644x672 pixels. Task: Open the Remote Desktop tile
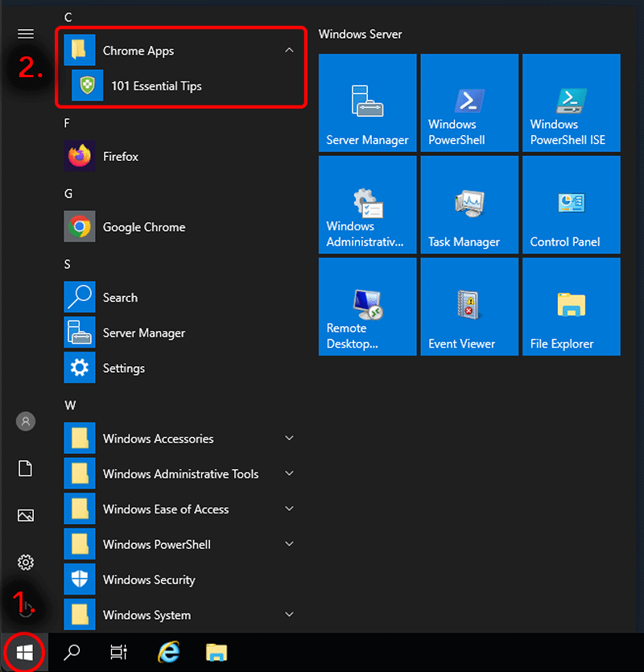point(367,307)
